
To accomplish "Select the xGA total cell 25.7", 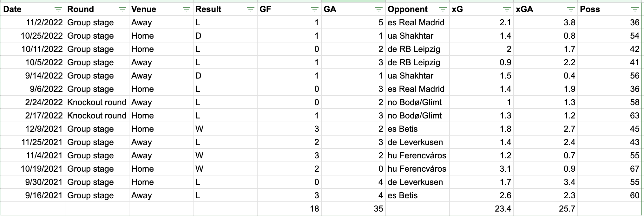I will click(x=546, y=209).
